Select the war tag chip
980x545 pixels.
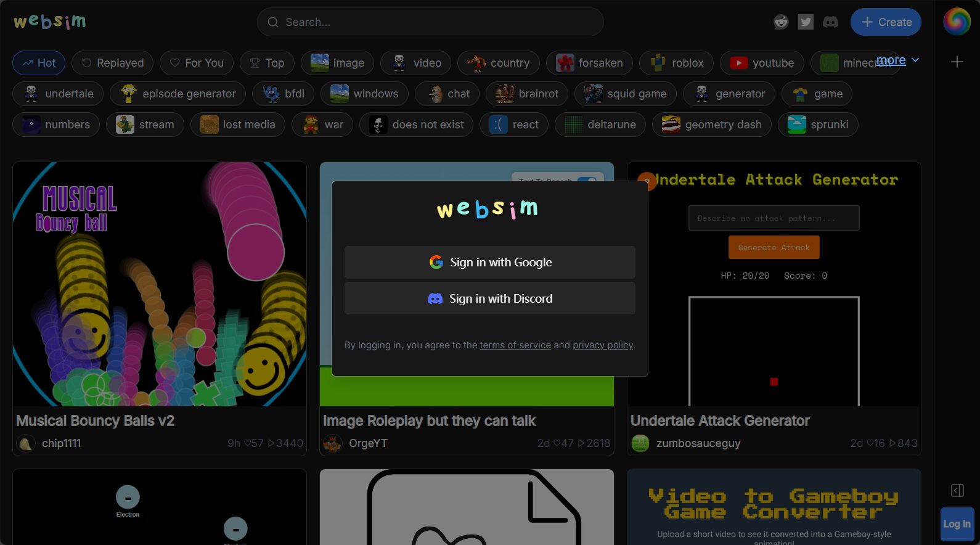(322, 125)
